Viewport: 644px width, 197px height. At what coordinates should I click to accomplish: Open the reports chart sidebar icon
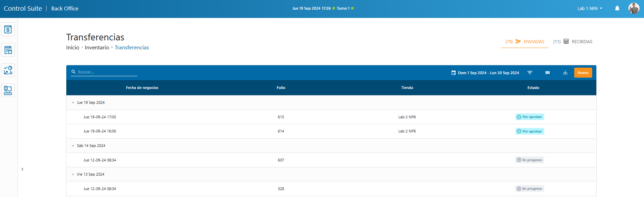[8, 70]
